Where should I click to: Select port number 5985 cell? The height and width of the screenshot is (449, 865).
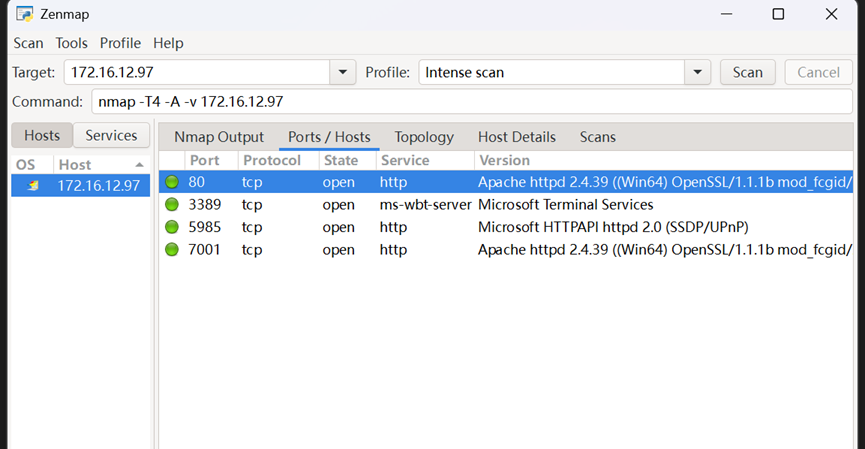click(205, 227)
